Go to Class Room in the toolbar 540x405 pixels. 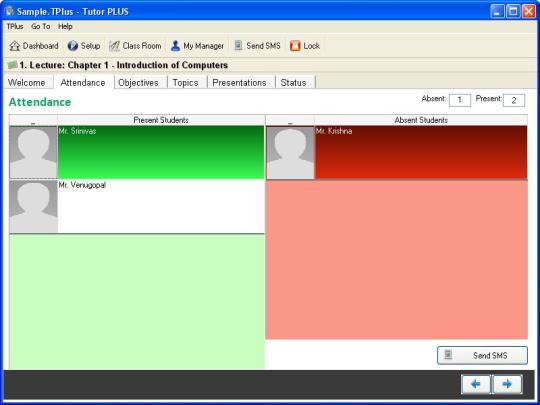[x=135, y=46]
